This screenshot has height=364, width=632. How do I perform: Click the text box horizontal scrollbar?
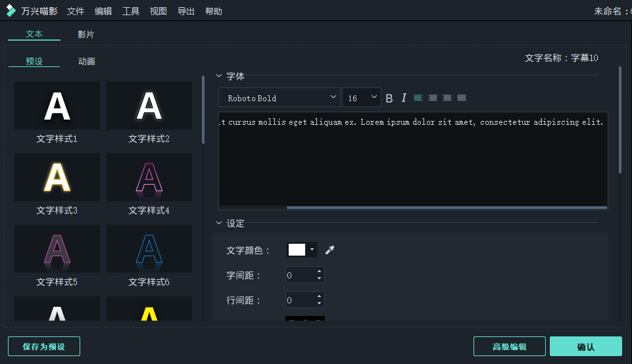pyautogui.click(x=447, y=208)
